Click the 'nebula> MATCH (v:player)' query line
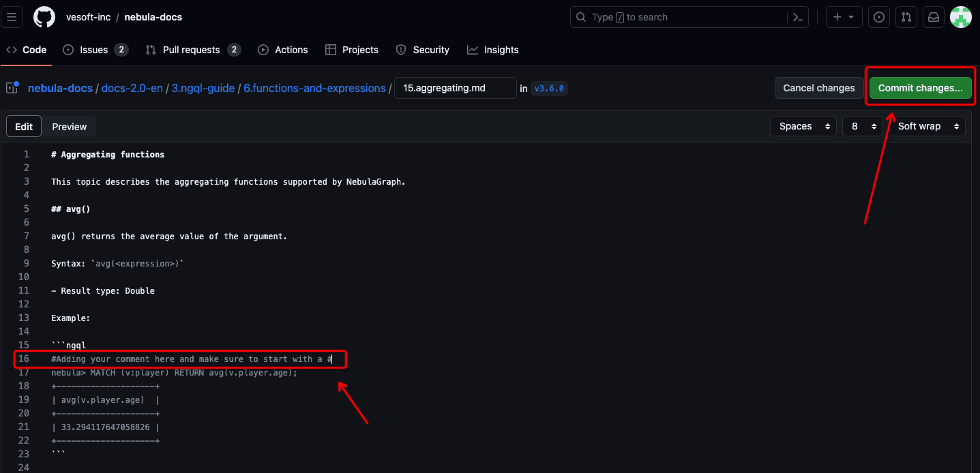This screenshot has width=980, height=473. [x=175, y=373]
